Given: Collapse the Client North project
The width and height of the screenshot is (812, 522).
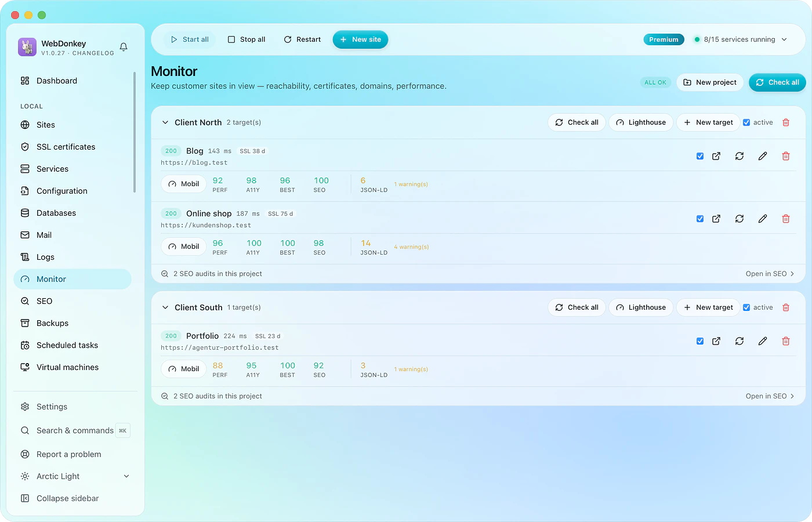Looking at the screenshot, I should pyautogui.click(x=165, y=122).
